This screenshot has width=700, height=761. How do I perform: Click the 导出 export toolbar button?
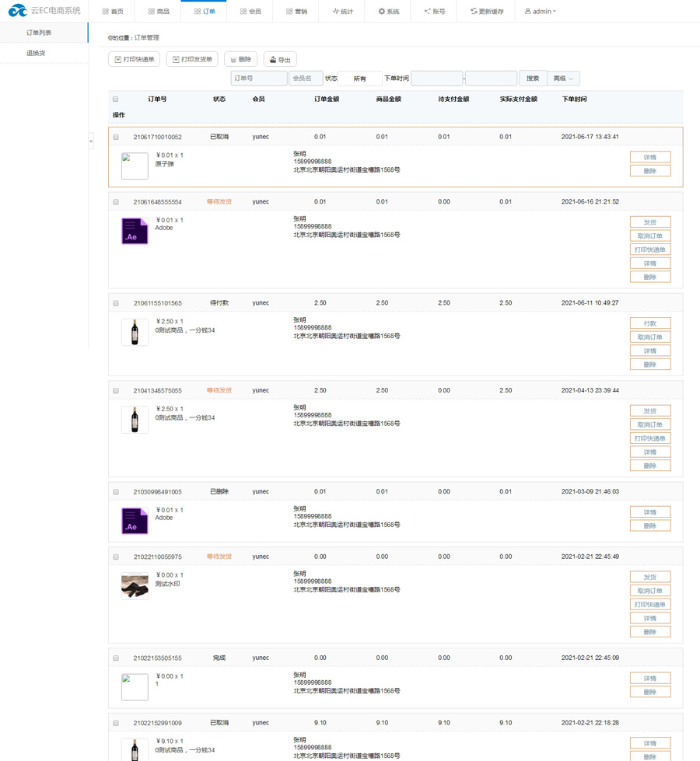pyautogui.click(x=280, y=60)
